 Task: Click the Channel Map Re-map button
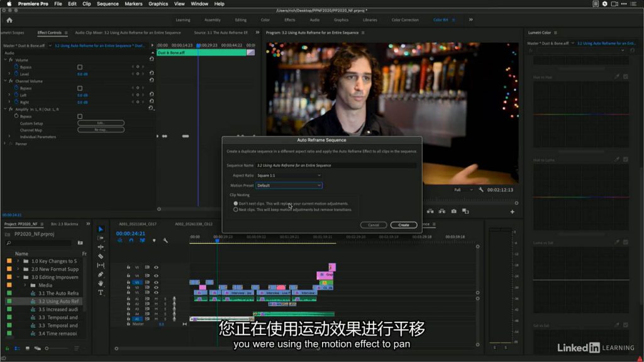point(101,129)
